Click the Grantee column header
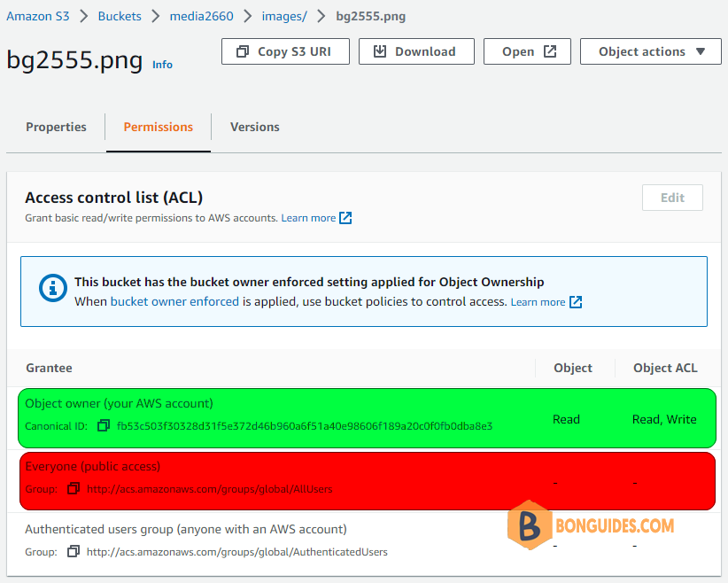The width and height of the screenshot is (728, 583). pos(50,368)
